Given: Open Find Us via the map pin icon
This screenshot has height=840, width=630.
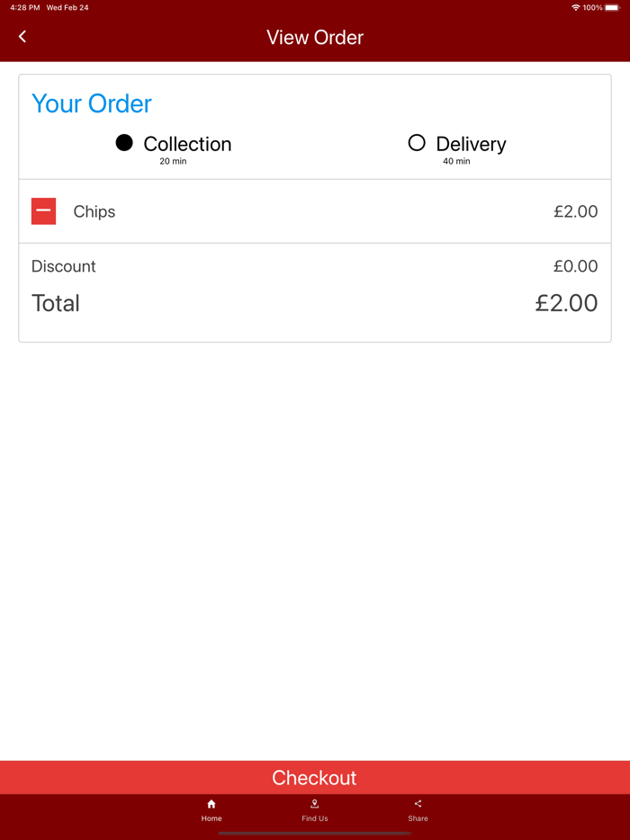Looking at the screenshot, I should pos(314,810).
